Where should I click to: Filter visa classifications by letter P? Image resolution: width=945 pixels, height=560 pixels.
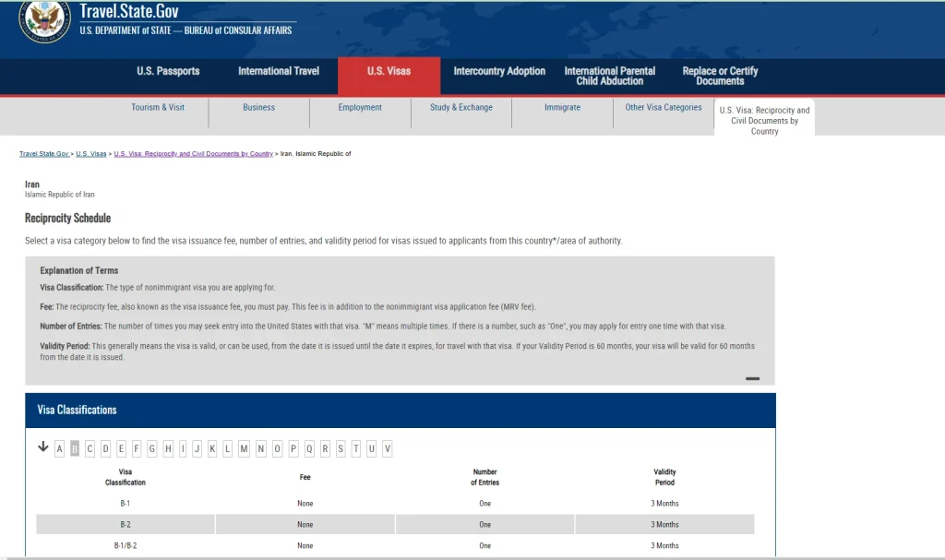[293, 448]
